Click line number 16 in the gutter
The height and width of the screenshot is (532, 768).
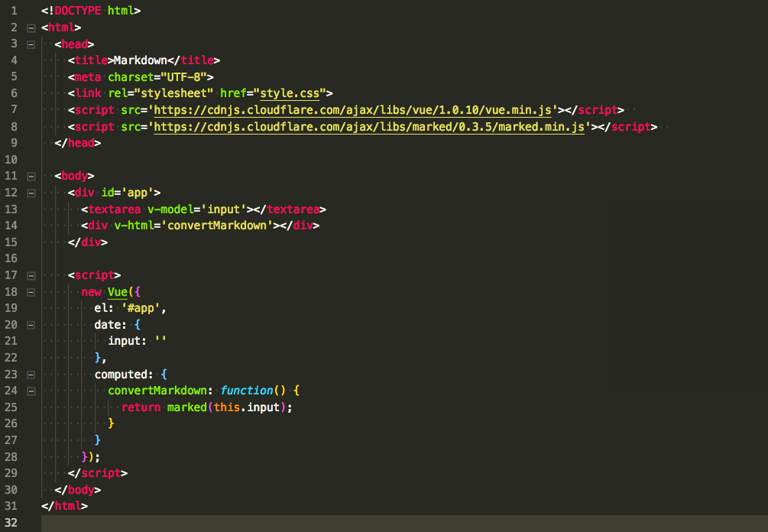tap(11, 258)
